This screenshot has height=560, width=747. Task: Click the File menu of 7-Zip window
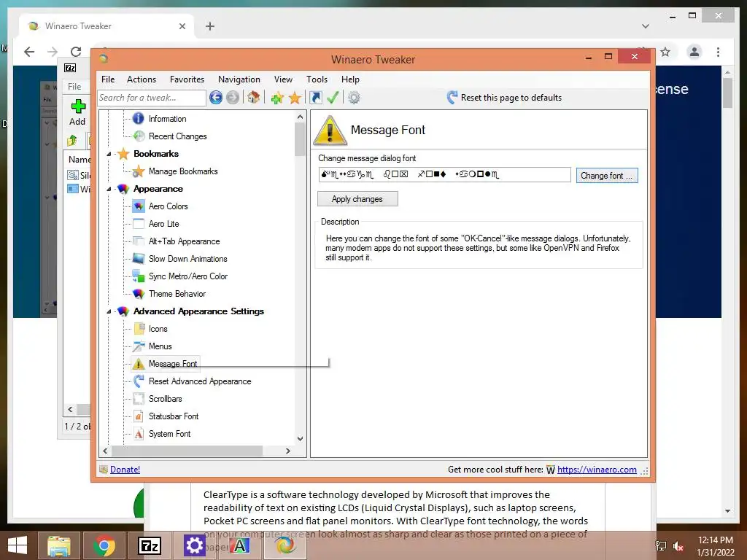[x=74, y=87]
